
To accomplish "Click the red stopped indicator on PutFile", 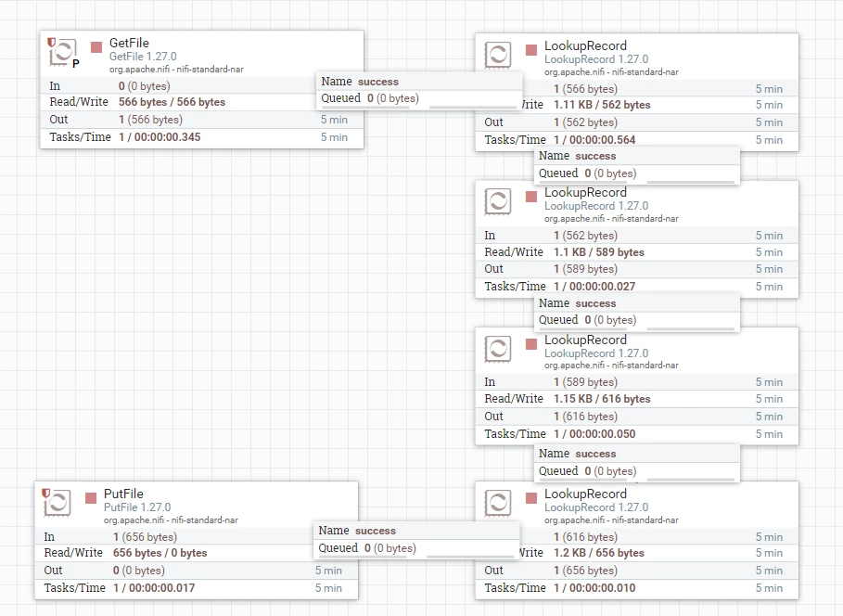I will click(x=91, y=498).
